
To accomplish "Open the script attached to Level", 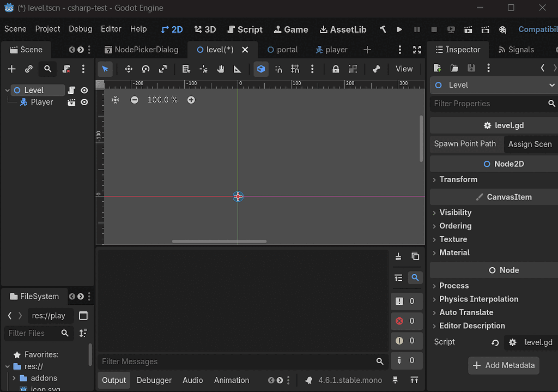I will pos(71,91).
